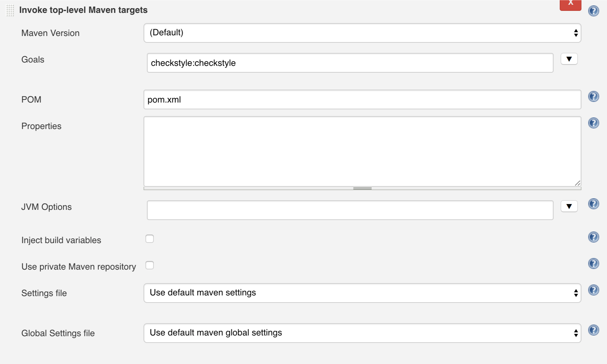Open help for the Properties field
This screenshot has height=364, width=607.
[x=594, y=123]
